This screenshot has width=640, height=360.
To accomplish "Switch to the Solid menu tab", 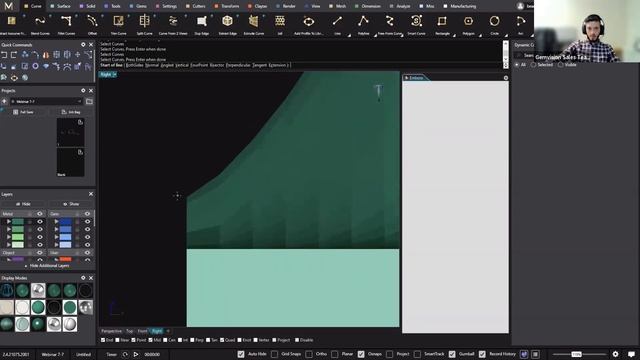I will 88,6.
